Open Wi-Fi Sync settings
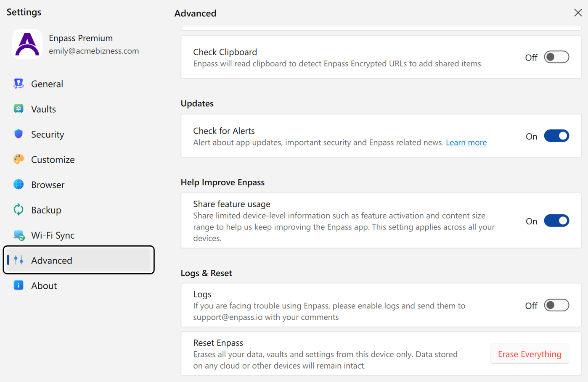The image size is (588, 382). [x=79, y=235]
